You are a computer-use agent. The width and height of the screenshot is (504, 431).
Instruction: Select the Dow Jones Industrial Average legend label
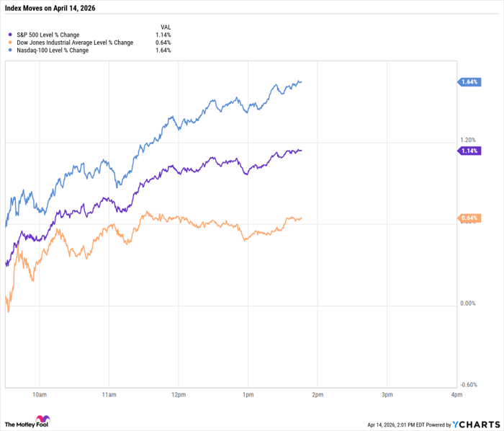[x=74, y=43]
